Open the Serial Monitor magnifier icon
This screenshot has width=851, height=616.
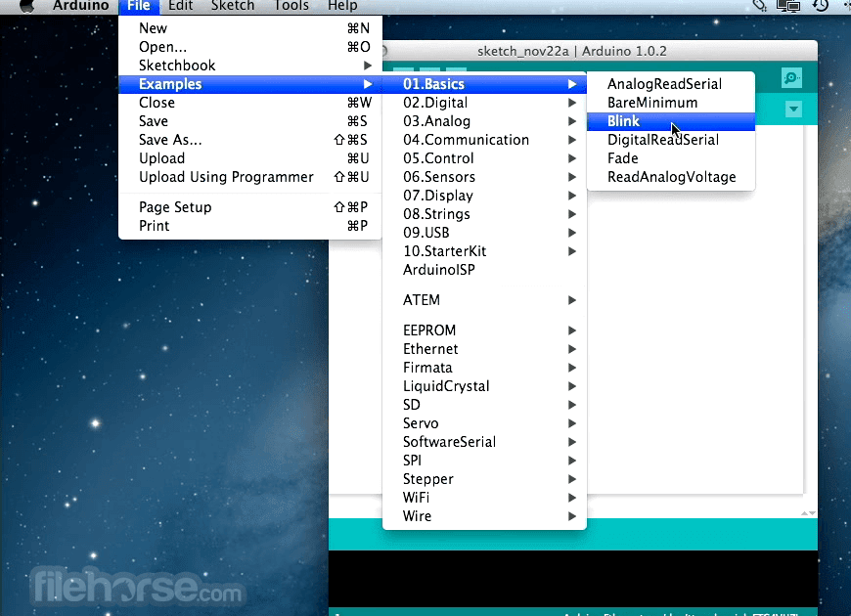[x=792, y=77]
